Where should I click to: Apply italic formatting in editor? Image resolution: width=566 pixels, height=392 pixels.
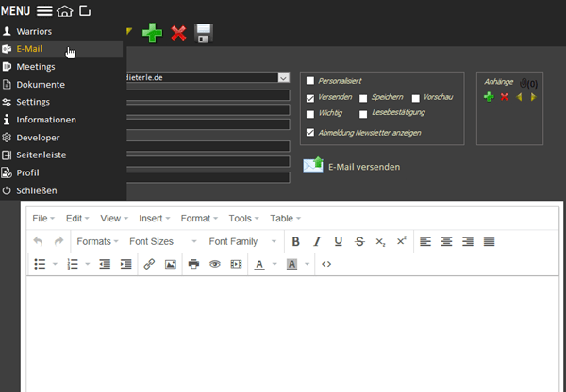point(317,241)
